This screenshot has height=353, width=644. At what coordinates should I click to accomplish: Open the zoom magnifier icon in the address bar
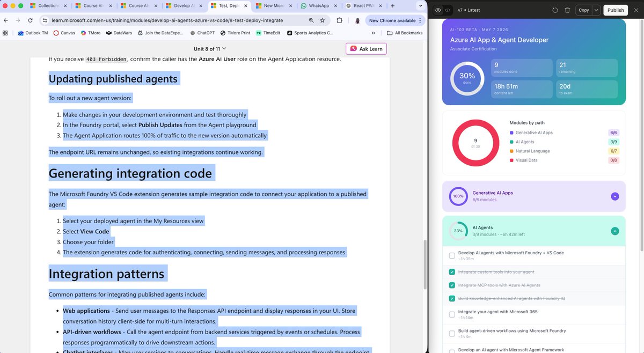pos(311,20)
